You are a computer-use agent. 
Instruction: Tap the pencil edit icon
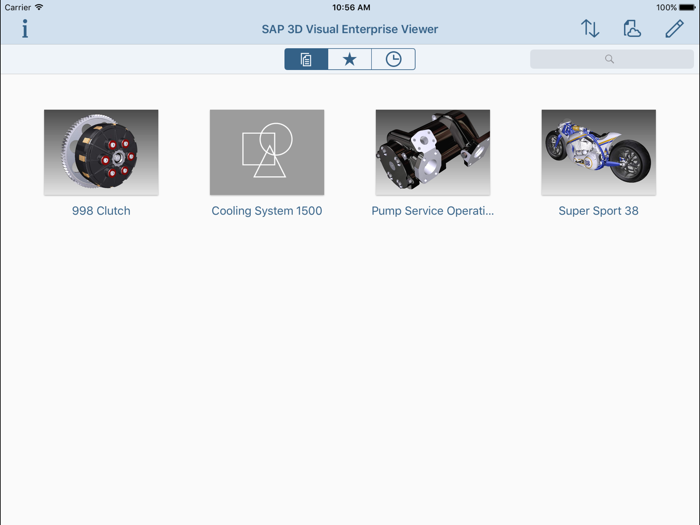click(674, 29)
